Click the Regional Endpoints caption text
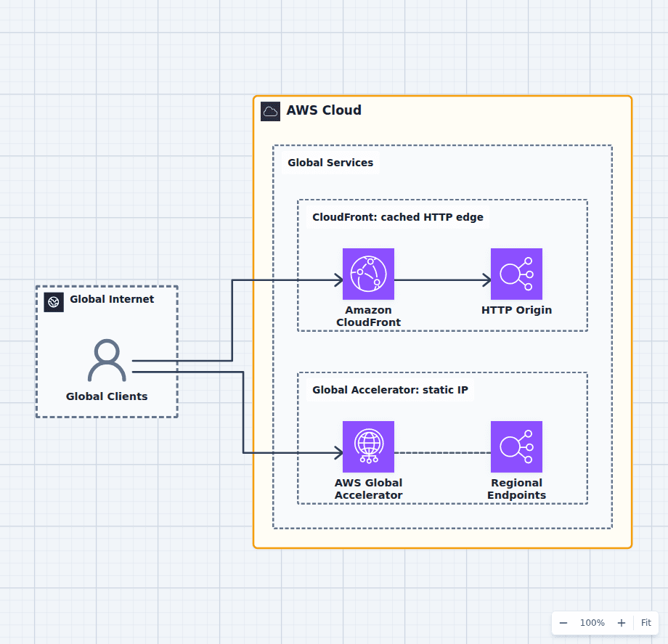Viewport: 668px width, 644px height. click(516, 489)
